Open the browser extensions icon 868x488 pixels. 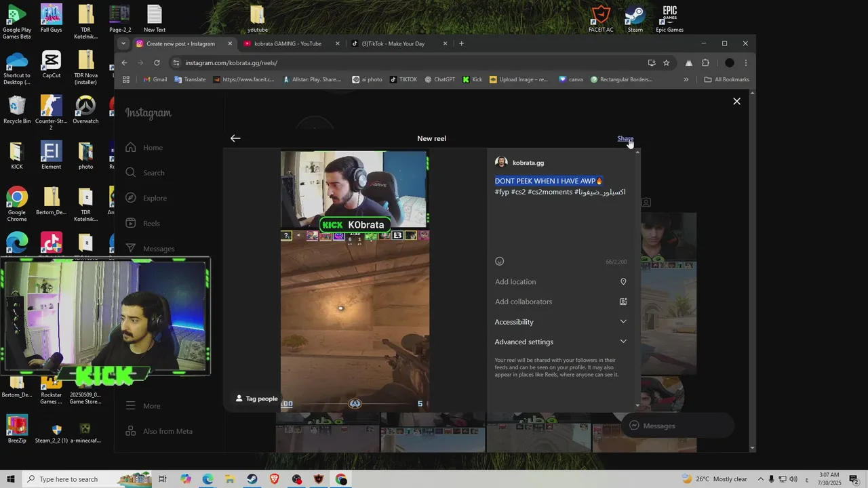[x=705, y=63]
